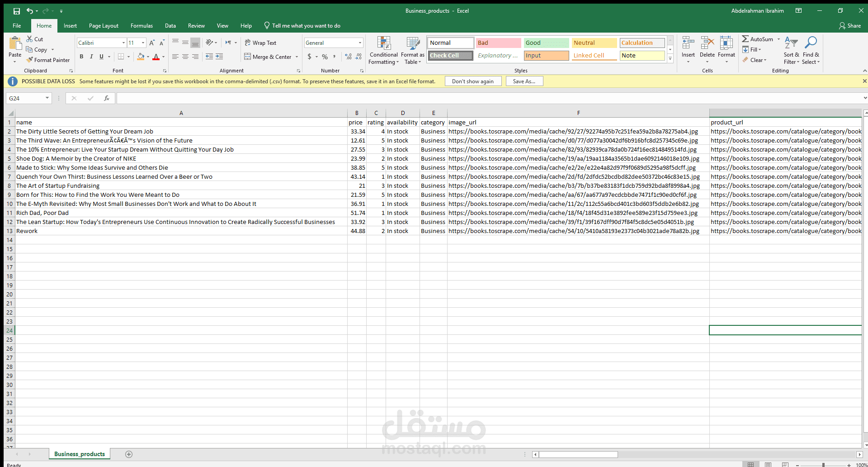
Task: Click the Don't show again button
Action: pos(473,81)
